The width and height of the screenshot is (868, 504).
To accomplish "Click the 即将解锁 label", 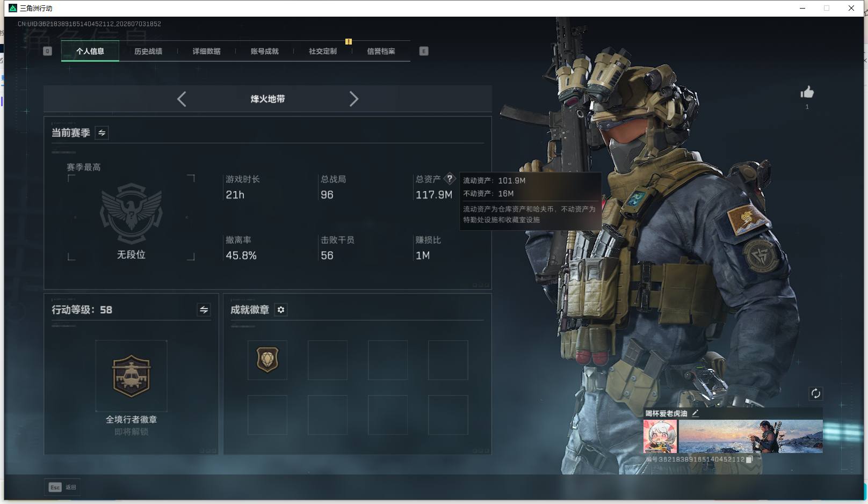I will click(131, 432).
